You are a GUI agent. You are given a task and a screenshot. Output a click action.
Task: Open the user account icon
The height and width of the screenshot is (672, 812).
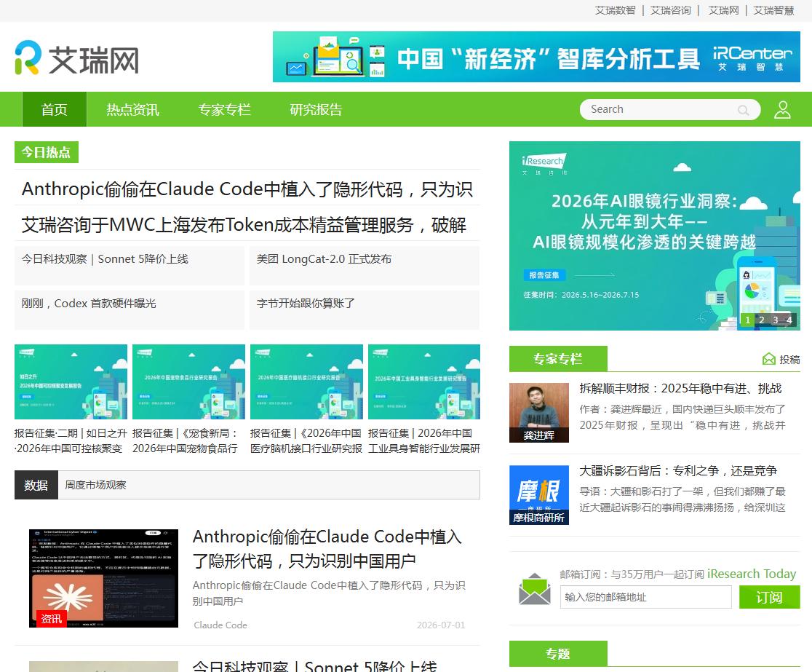tap(782, 109)
